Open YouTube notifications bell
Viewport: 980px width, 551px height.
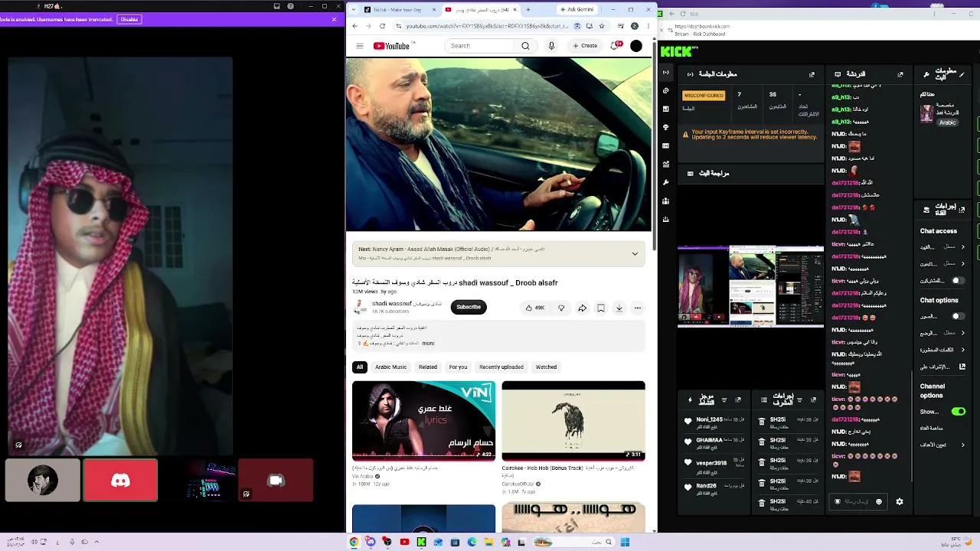click(x=615, y=46)
